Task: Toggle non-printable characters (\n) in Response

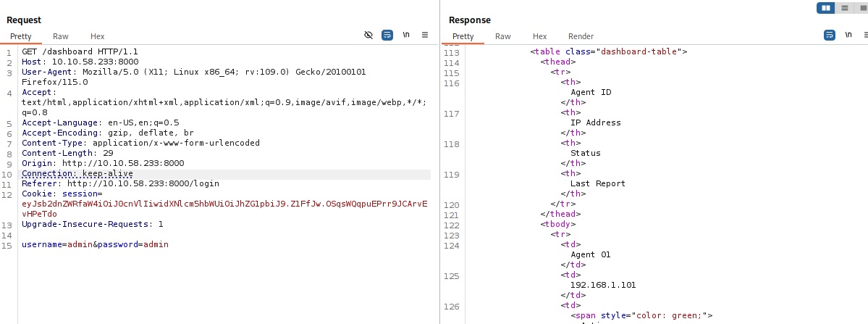Action: [848, 35]
